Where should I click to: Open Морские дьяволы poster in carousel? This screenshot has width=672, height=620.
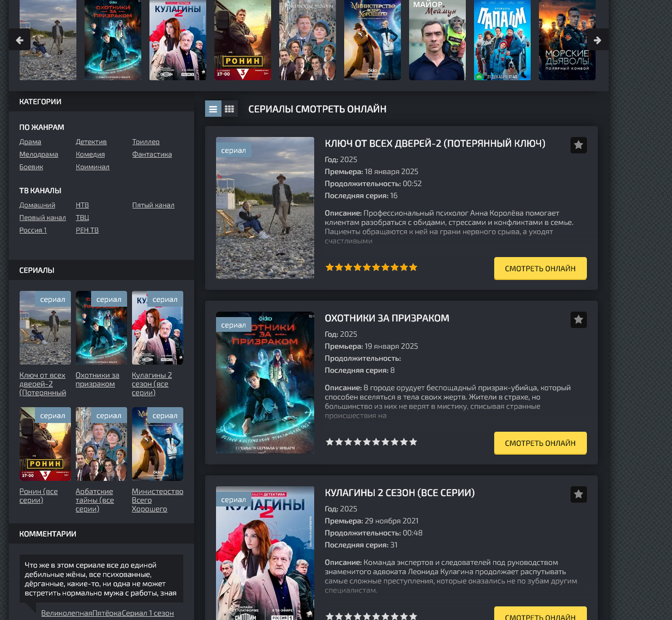point(567,40)
